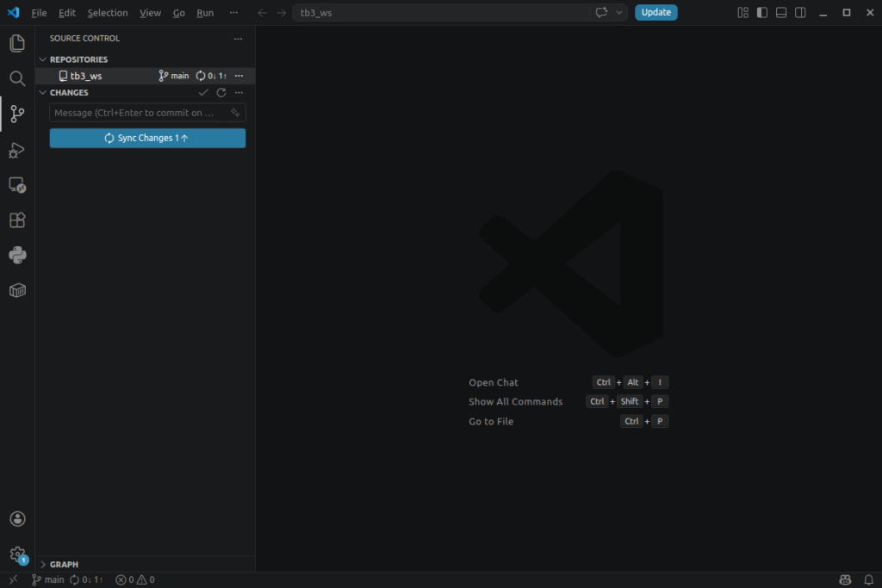Viewport: 882px width, 588px height.
Task: Synchronize changes 0↓ 1↑ in repository row
Action: [211, 76]
